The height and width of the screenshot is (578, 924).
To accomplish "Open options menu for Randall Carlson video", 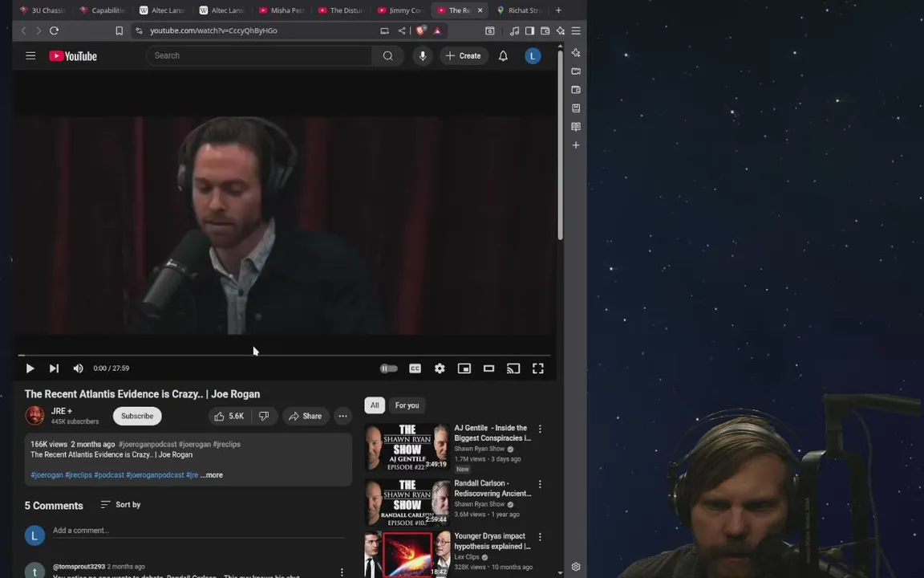I will tap(540, 484).
